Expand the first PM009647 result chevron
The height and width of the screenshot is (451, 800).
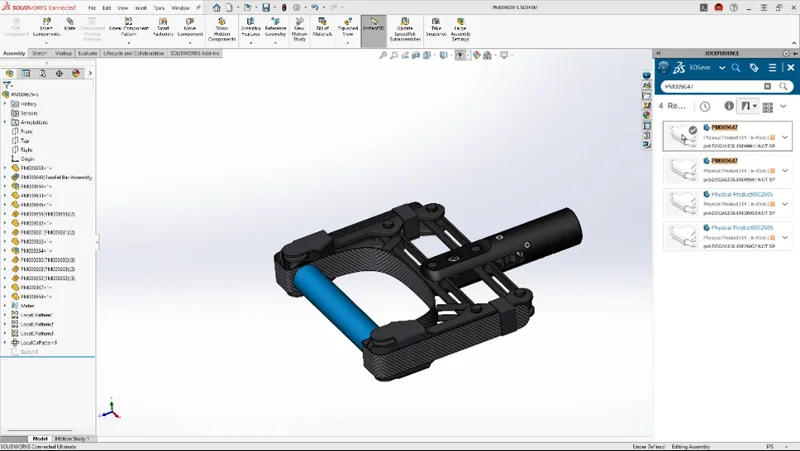(784, 138)
